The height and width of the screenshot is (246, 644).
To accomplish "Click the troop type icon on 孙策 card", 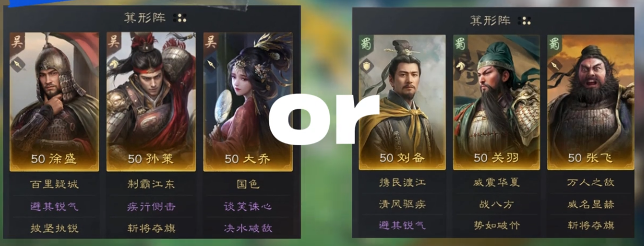I will point(113,64).
